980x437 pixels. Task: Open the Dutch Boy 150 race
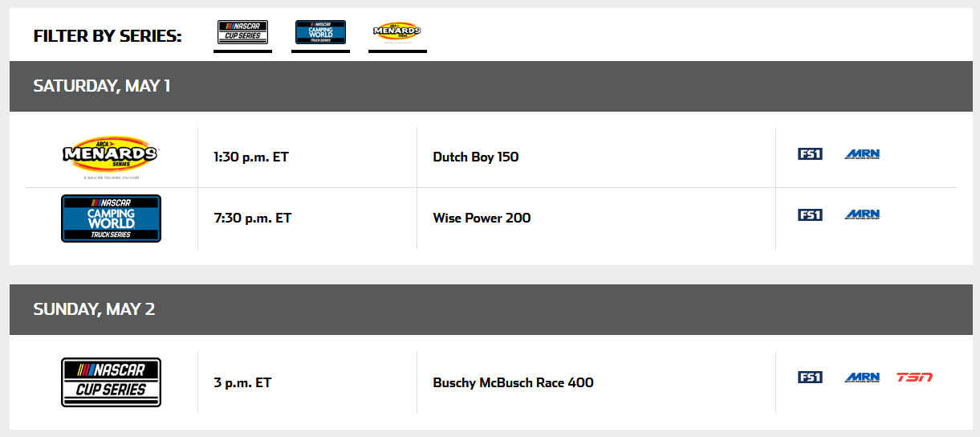[x=475, y=157]
